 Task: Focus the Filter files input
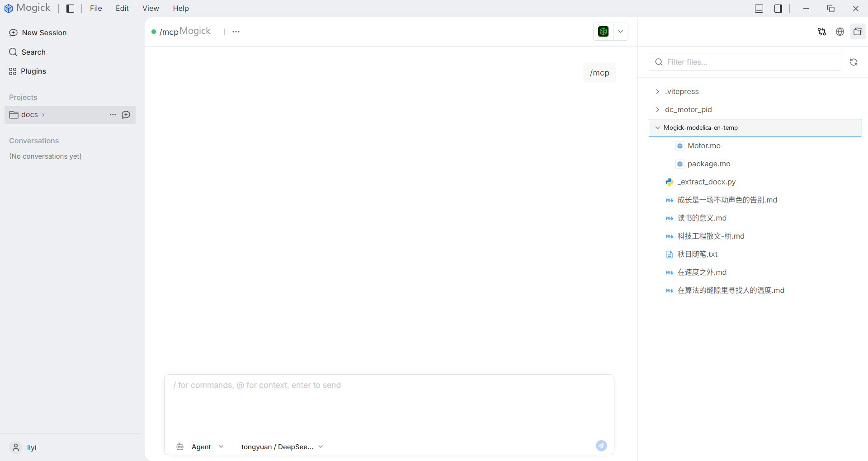coord(745,62)
